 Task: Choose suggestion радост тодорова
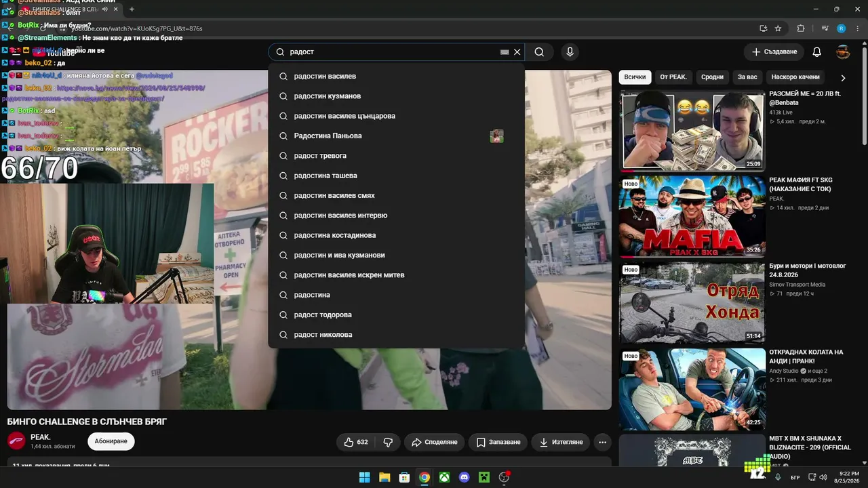[397, 315]
